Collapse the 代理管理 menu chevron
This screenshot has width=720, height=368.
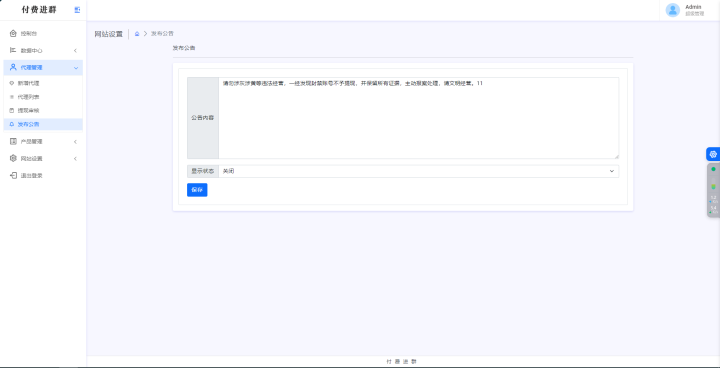tap(75, 68)
